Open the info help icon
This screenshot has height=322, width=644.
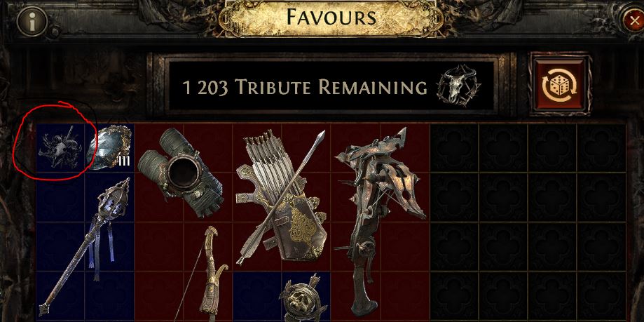[32, 21]
